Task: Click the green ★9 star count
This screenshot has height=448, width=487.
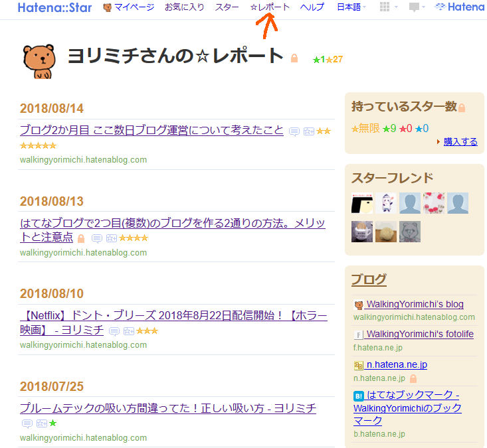Action: point(389,128)
